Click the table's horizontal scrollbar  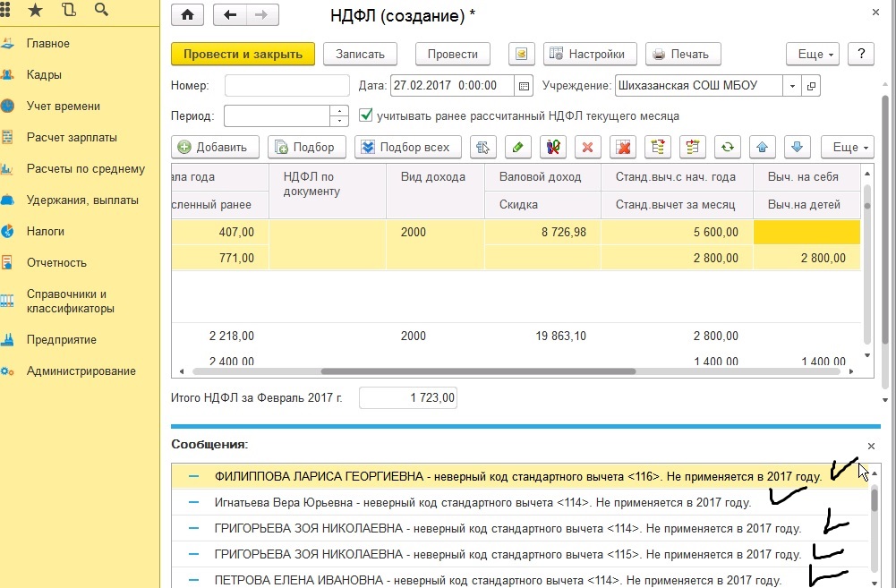point(477,371)
